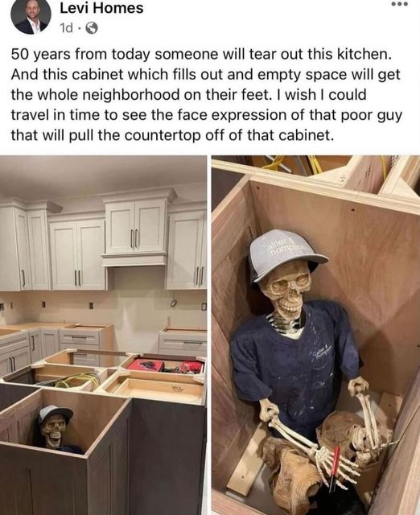Open the left kitchen cabinets photo
The width and height of the screenshot is (420, 515).
pos(103,335)
